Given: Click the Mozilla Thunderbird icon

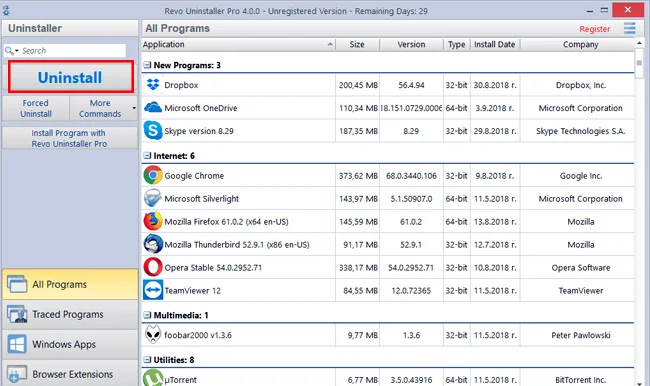Looking at the screenshot, I should (x=153, y=244).
